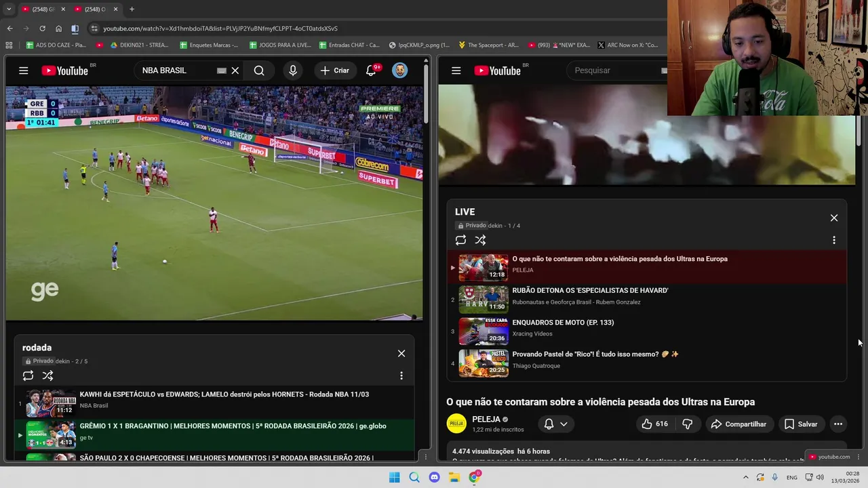Screen dimensions: 868x488
Task: Run search with the left magnifier button
Action: tap(259, 70)
